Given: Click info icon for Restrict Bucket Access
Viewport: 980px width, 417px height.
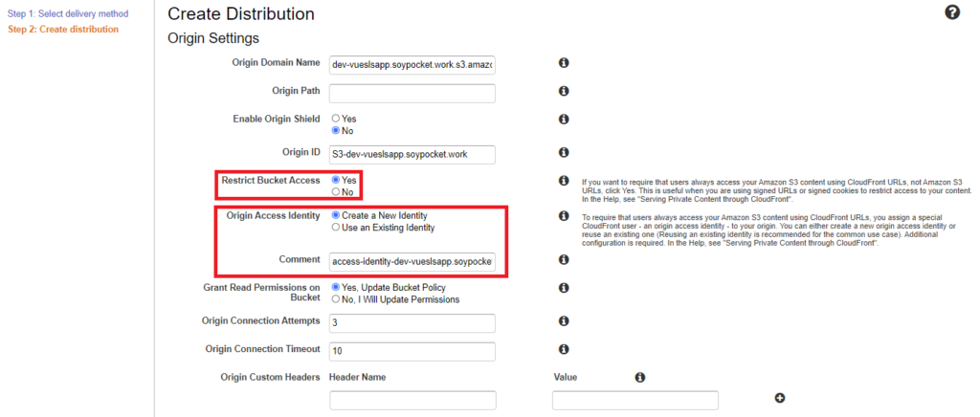Looking at the screenshot, I should coord(564,181).
